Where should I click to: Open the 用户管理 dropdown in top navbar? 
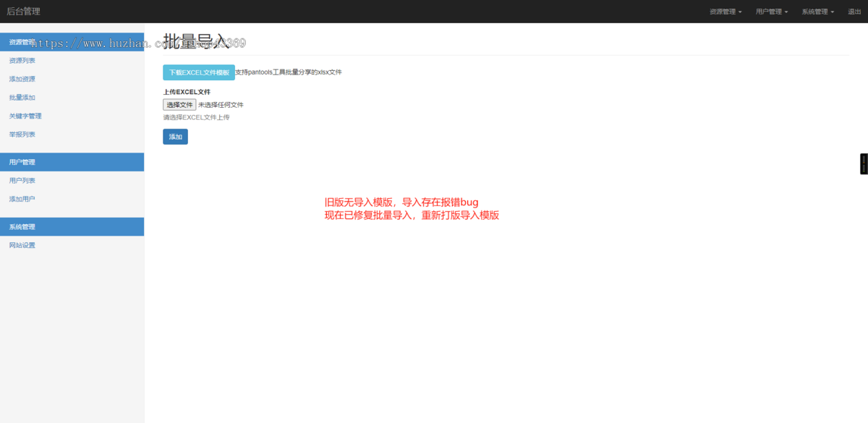[x=772, y=12]
